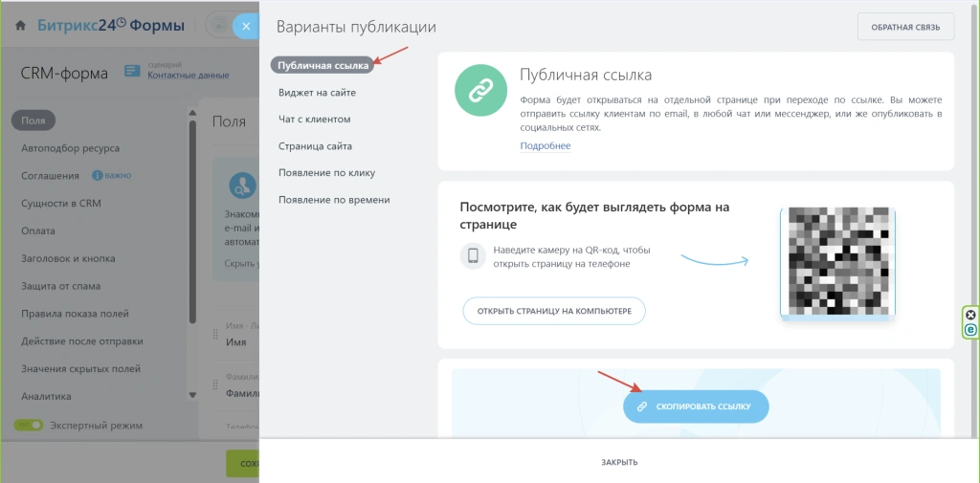
Task: Toggle the Экспертный режим switch
Action: 29,426
